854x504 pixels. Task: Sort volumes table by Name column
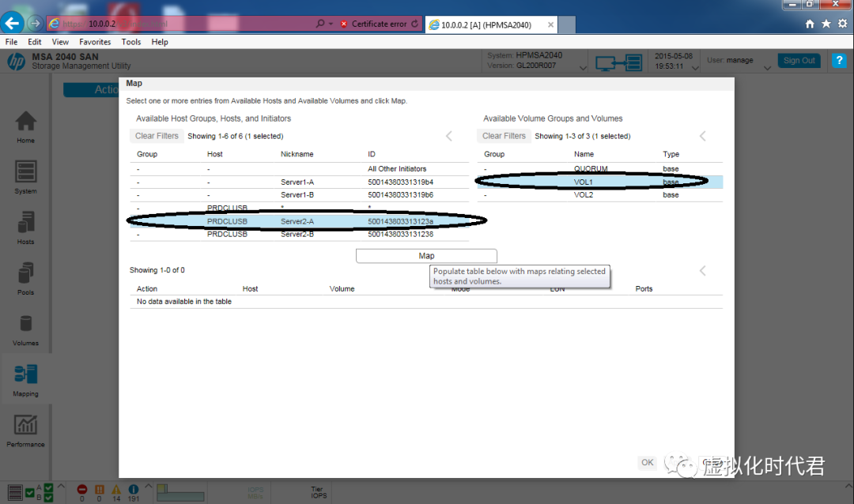tap(584, 154)
